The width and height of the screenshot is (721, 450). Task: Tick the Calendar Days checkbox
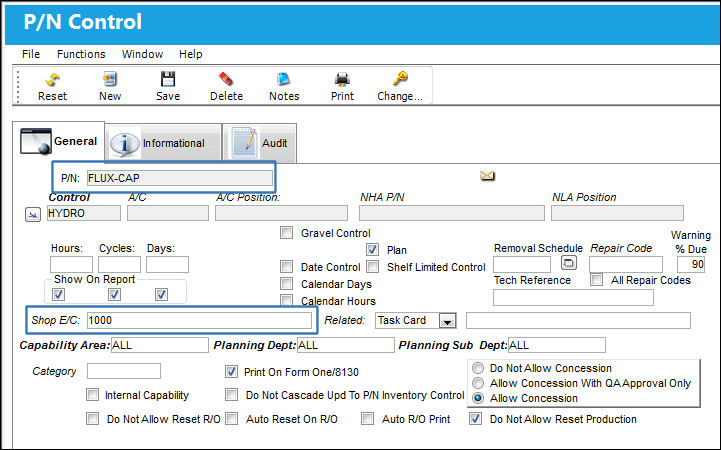point(286,284)
